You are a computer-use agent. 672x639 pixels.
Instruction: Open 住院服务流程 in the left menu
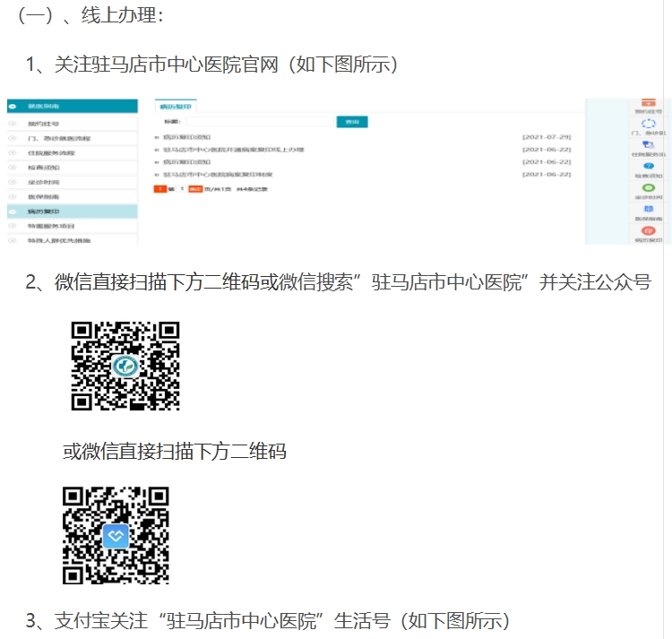(73, 153)
